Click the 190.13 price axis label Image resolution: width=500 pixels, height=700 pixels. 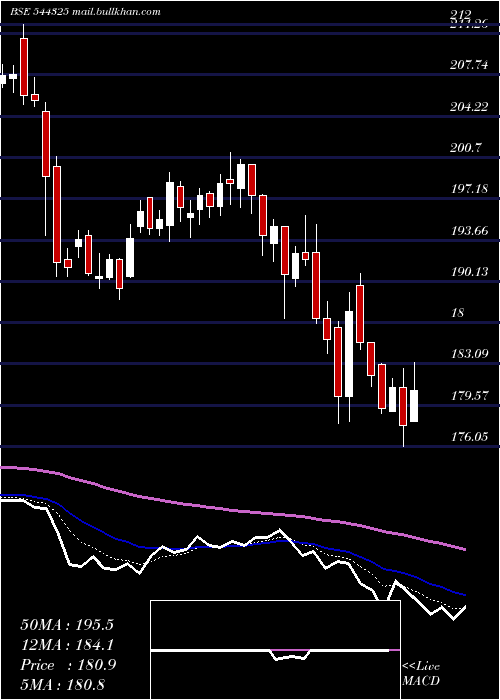pos(469,272)
